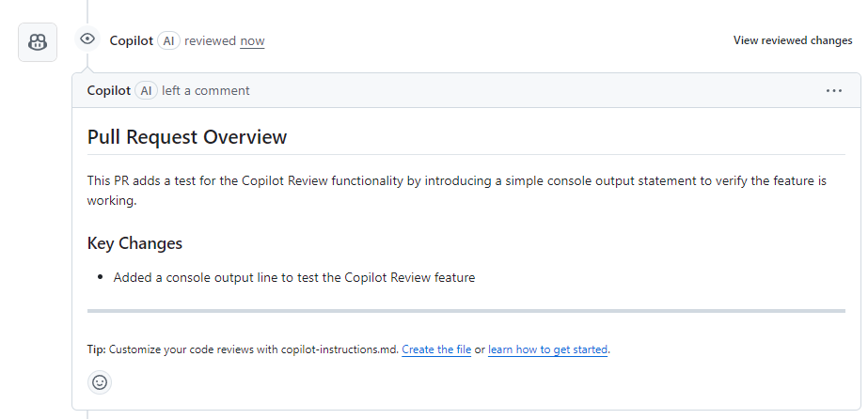Click the Copilot avatar icon
The image size is (868, 419).
pos(38,42)
